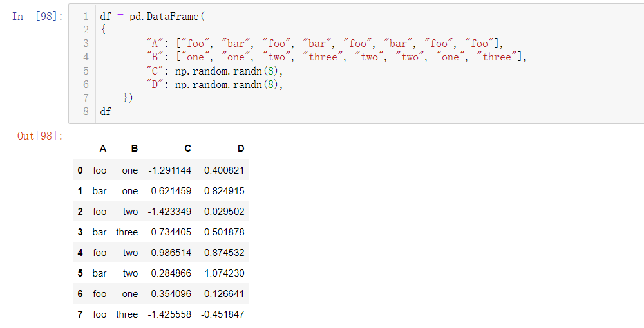Click the Out[98] output prompt

[40, 136]
